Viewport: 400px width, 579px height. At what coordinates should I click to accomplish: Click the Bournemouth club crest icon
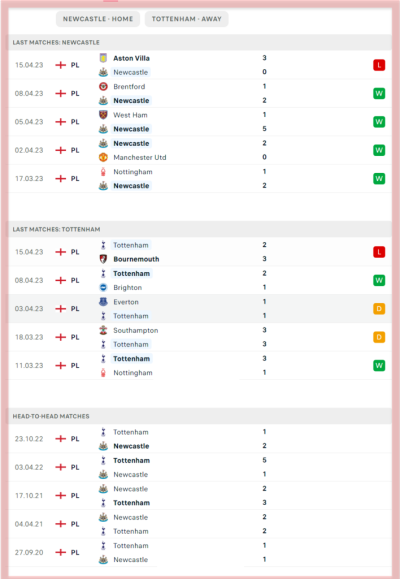coord(103,259)
